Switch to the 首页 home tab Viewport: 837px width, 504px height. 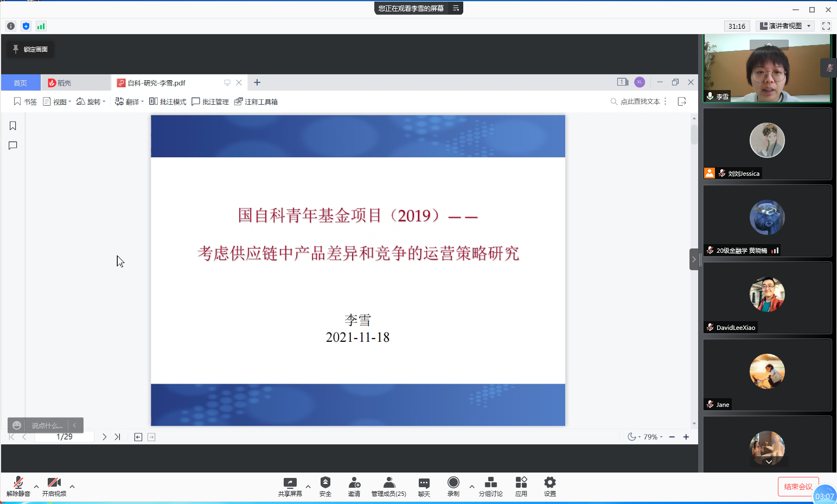[21, 83]
